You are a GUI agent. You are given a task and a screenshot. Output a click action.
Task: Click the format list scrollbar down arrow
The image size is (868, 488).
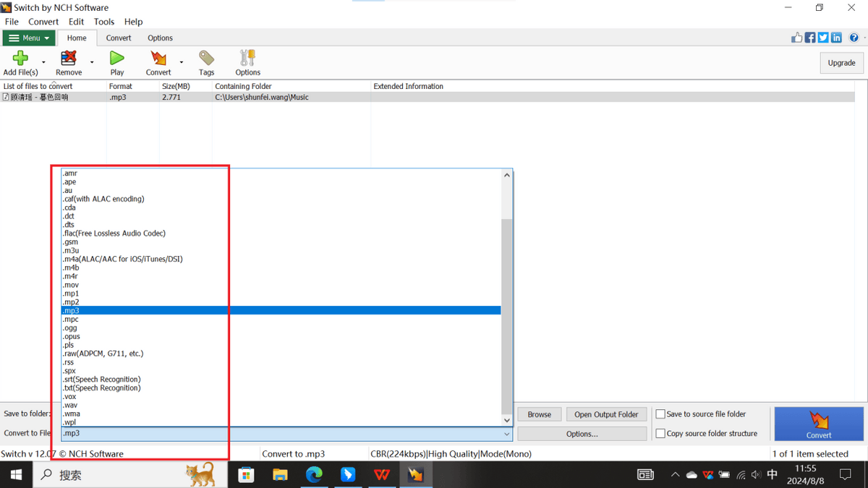(x=506, y=420)
